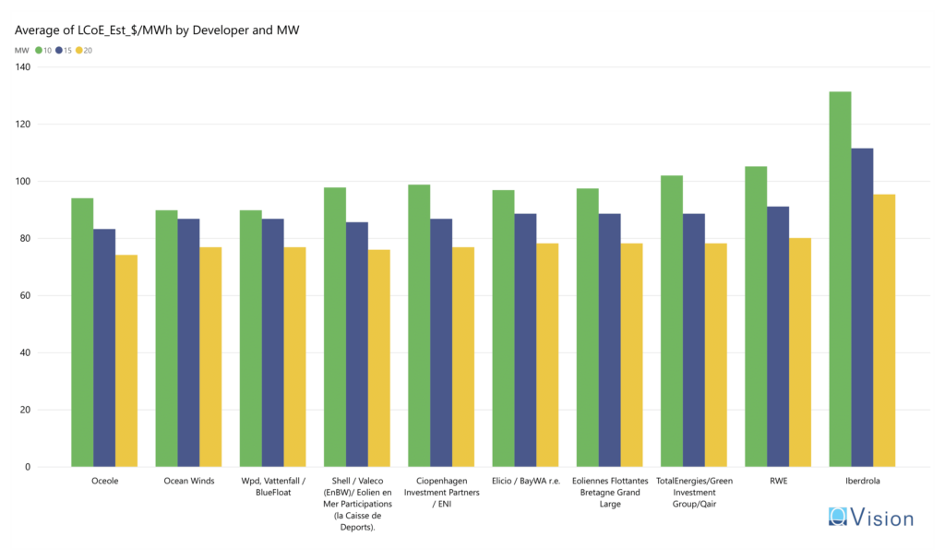The image size is (945, 560).
Task: Select Eoliennes Flottantes Bretagne yellow 20 MW bar
Action: (631, 355)
